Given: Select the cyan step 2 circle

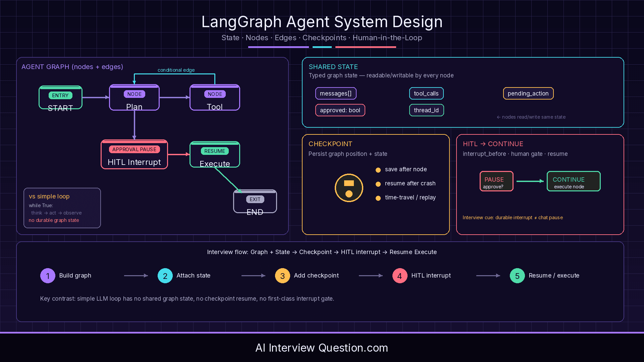Looking at the screenshot, I should (165, 276).
